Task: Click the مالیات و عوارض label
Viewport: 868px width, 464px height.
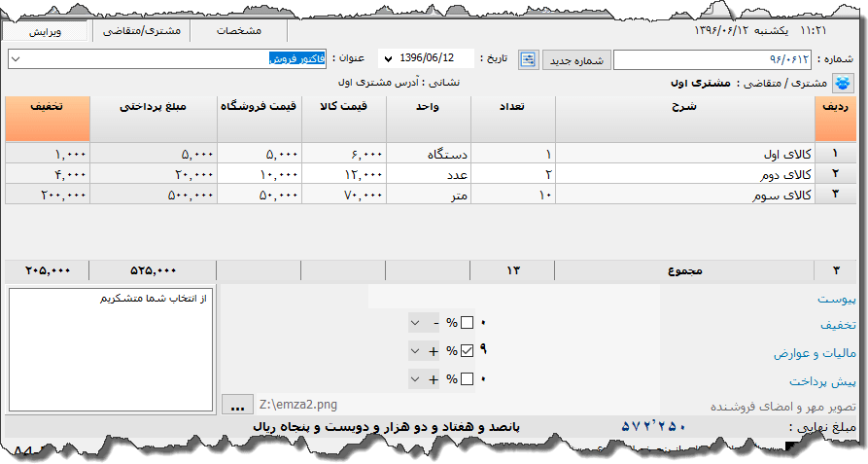Action: [x=815, y=353]
